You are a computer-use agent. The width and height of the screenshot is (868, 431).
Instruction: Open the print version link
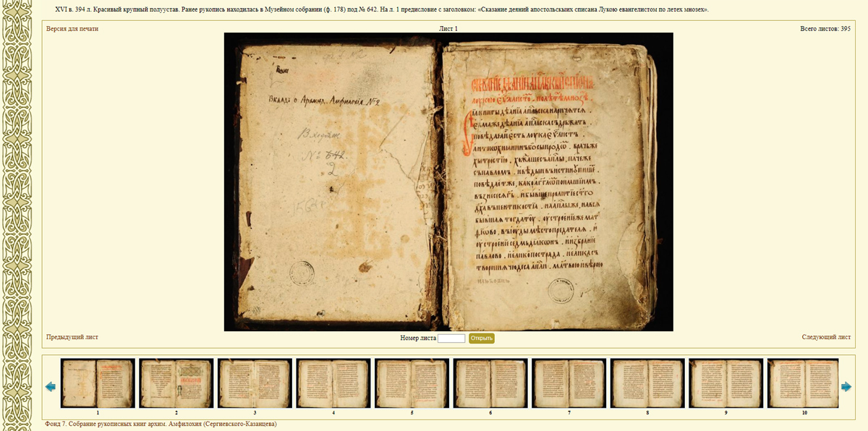tap(72, 29)
